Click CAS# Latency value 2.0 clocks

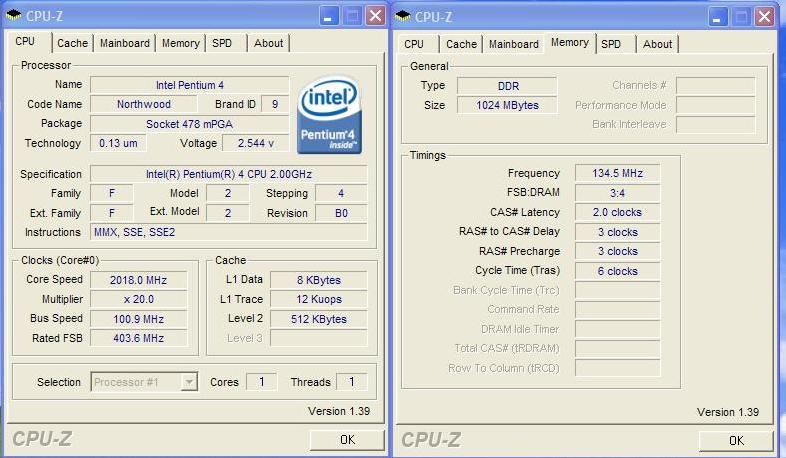(x=618, y=212)
